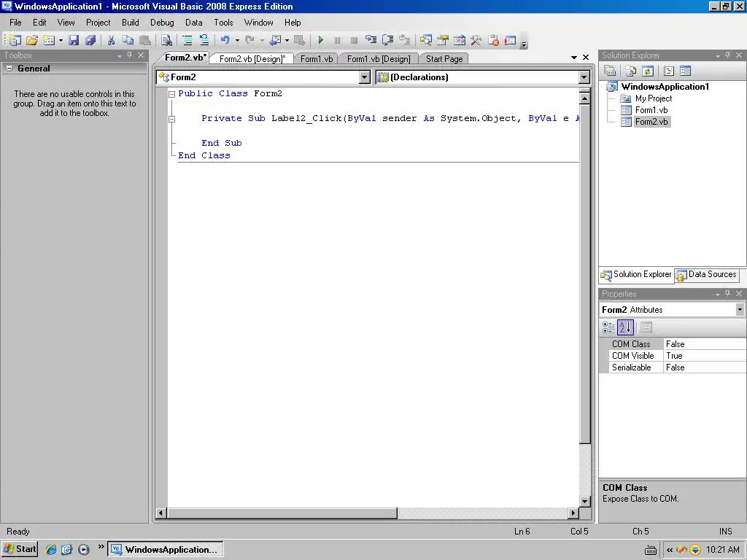747x560 pixels.
Task: Save Form2.vb with the single floppy icon
Action: [74, 41]
